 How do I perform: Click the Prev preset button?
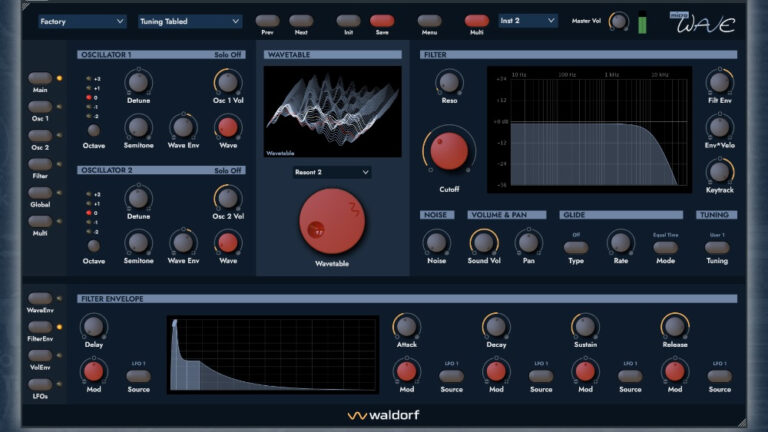coord(267,21)
